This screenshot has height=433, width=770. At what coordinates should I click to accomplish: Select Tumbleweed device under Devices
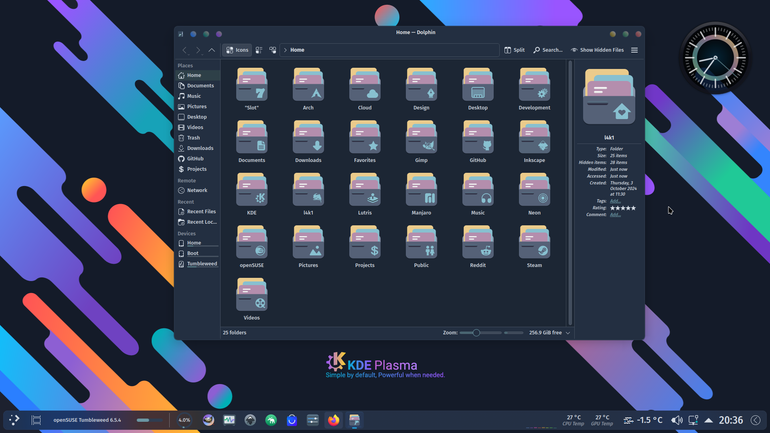198,264
